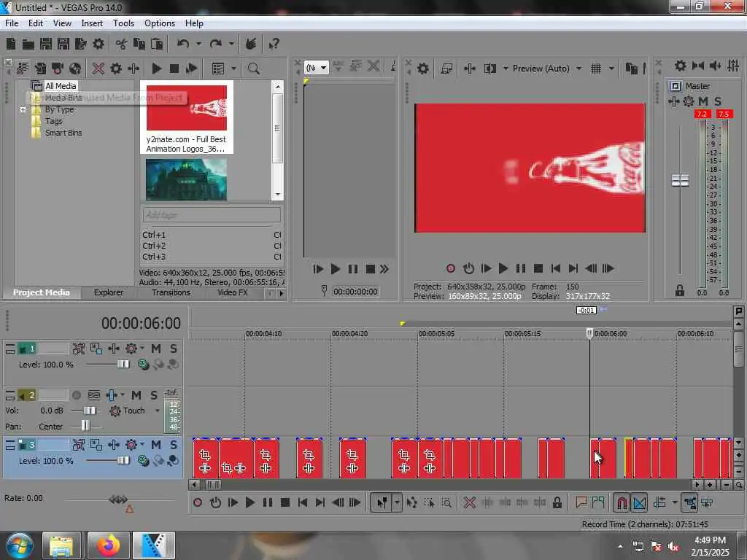Open the Split Screen View icon in preview
The image size is (747, 560).
coord(489,69)
